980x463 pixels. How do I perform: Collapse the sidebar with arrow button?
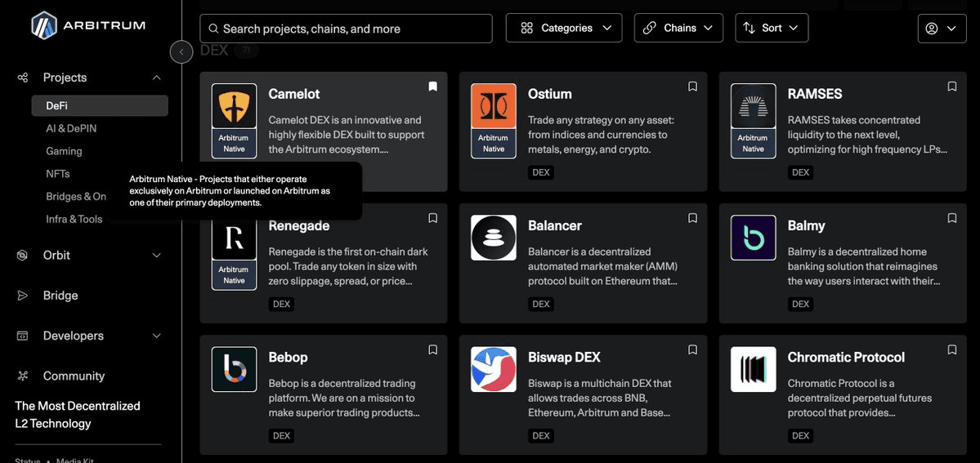[181, 52]
